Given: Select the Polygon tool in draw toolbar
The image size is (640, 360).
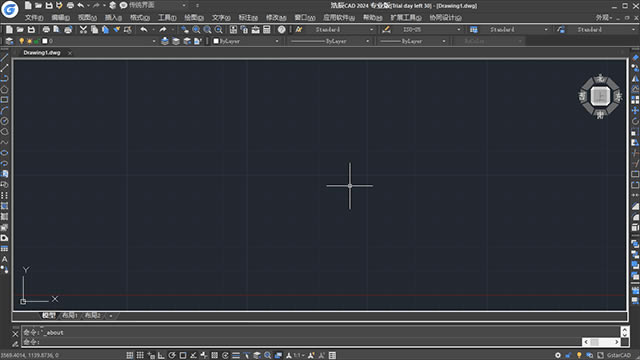Looking at the screenshot, I should (x=4, y=89).
